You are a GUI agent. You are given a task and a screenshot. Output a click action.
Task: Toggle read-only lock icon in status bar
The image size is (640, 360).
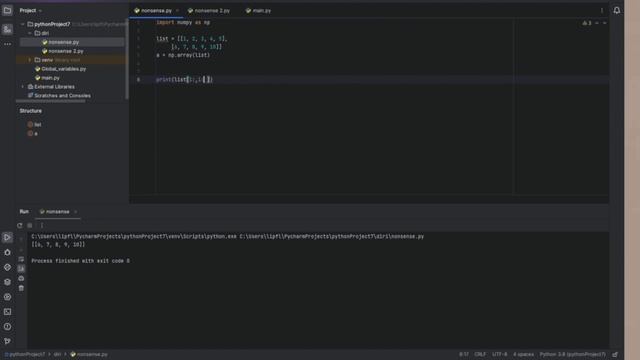615,354
